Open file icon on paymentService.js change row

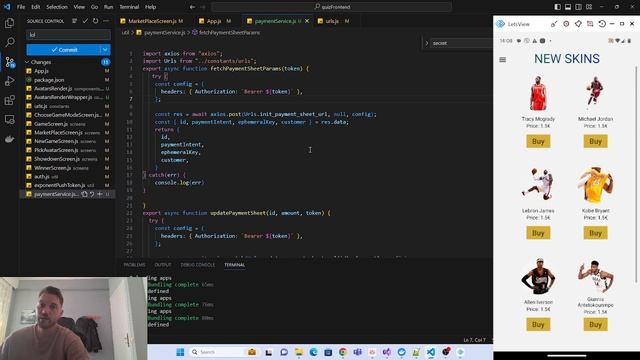pos(84,194)
